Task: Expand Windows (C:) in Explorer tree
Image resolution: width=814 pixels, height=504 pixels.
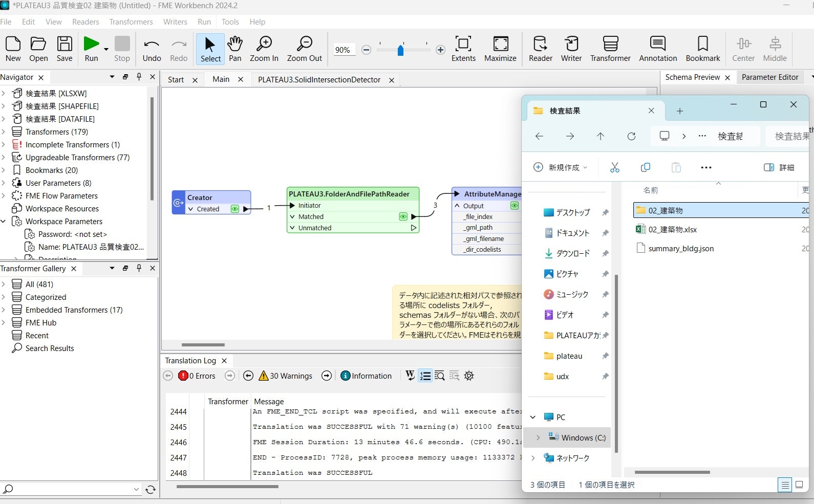Action: coord(538,437)
